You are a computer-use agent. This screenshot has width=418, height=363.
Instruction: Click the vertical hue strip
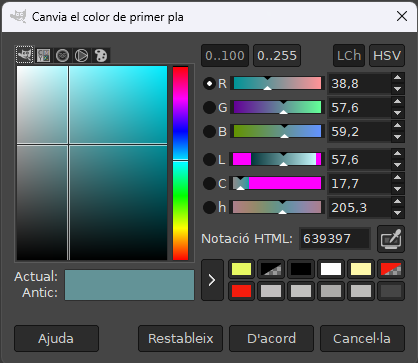[x=180, y=163]
